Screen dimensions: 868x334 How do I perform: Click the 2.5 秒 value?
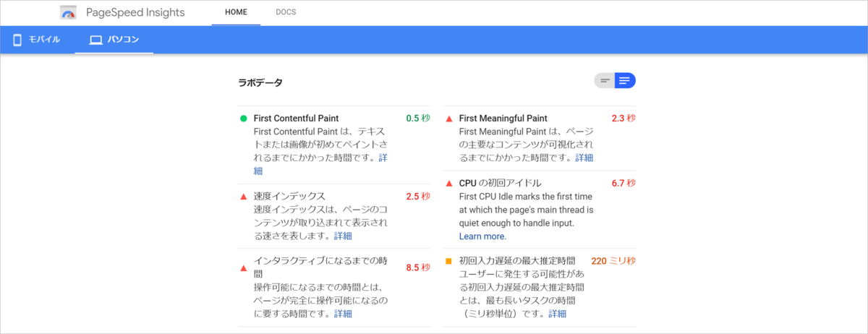[x=418, y=196]
